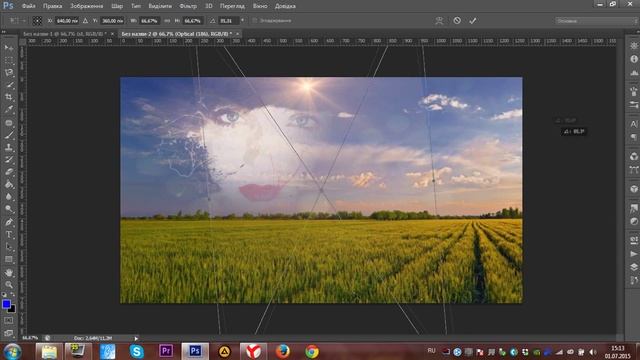
Task: Select the Horizontal Type tool
Action: 9,234
